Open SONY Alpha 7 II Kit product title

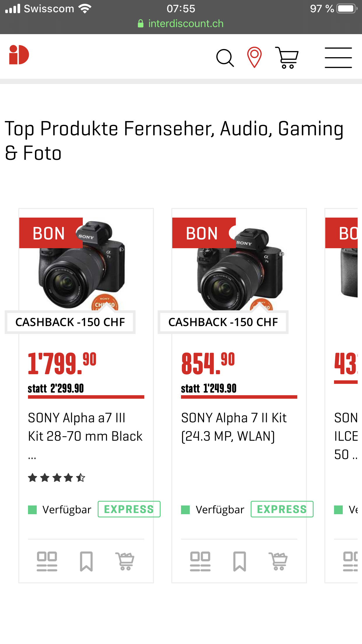click(x=234, y=427)
